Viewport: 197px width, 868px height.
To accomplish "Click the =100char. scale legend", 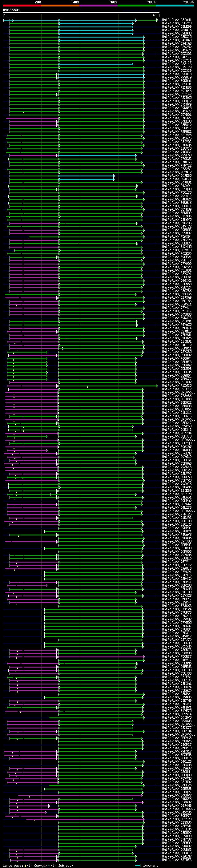I will click(x=146, y=865).
